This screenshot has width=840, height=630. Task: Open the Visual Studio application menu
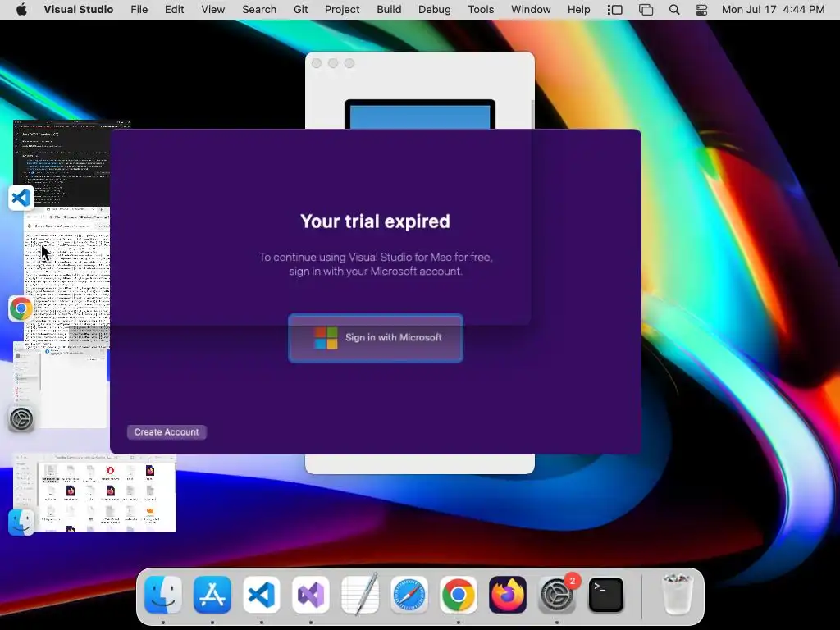pyautogui.click(x=78, y=10)
